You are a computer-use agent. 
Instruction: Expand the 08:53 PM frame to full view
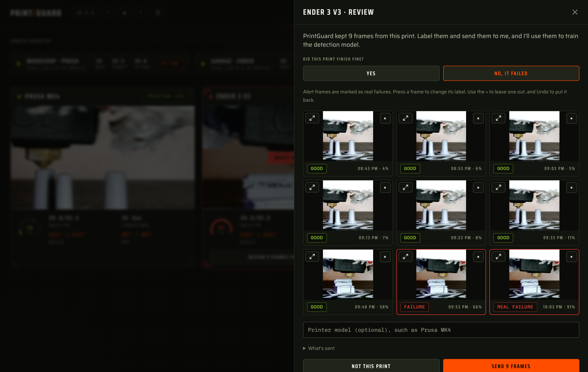[x=405, y=118]
